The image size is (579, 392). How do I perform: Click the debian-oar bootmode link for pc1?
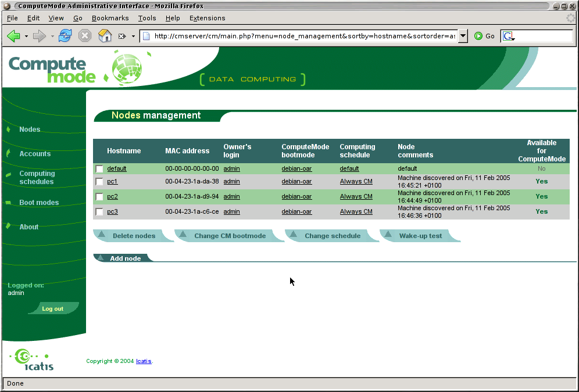296,181
